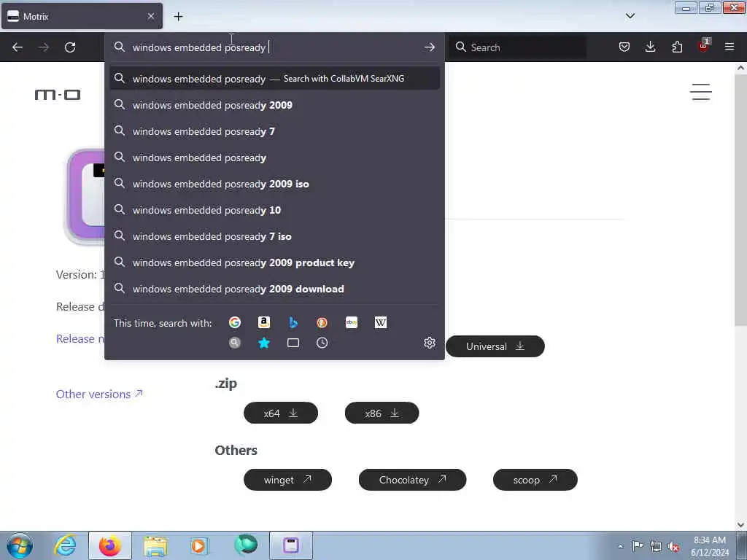Search in open Tabs icon
This screenshot has height=560, width=747.
click(x=293, y=343)
